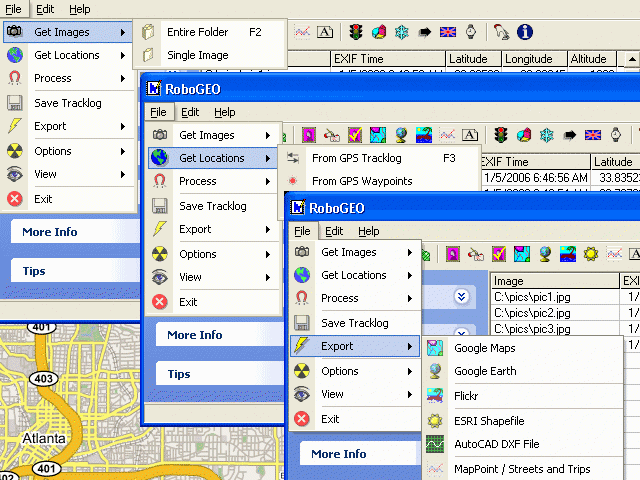Click the globe-on-stand icon in front window toolbar

click(545, 254)
